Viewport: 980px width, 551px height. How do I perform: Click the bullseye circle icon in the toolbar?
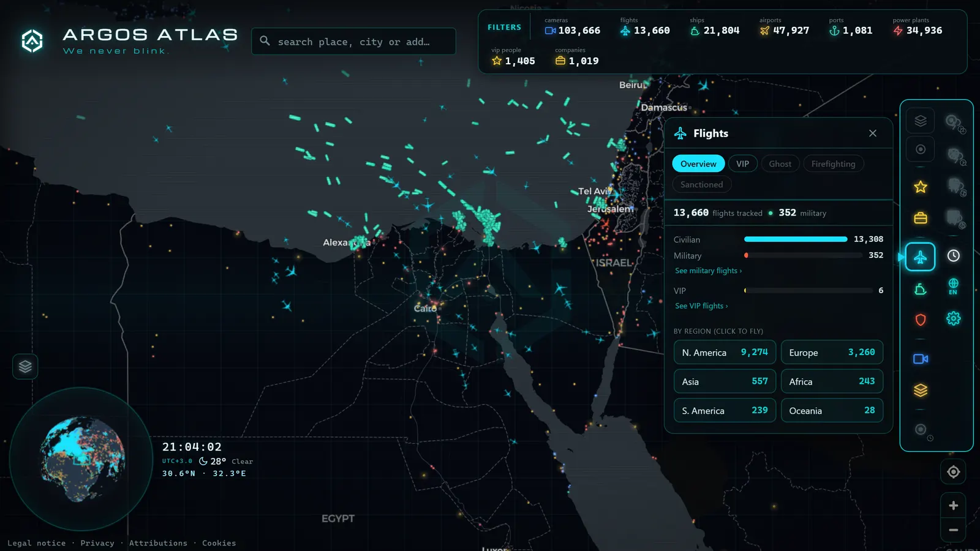pos(920,149)
